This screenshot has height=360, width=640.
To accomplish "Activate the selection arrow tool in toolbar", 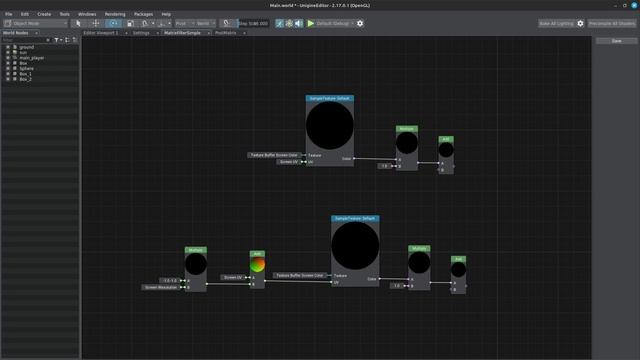I will tap(78, 23).
